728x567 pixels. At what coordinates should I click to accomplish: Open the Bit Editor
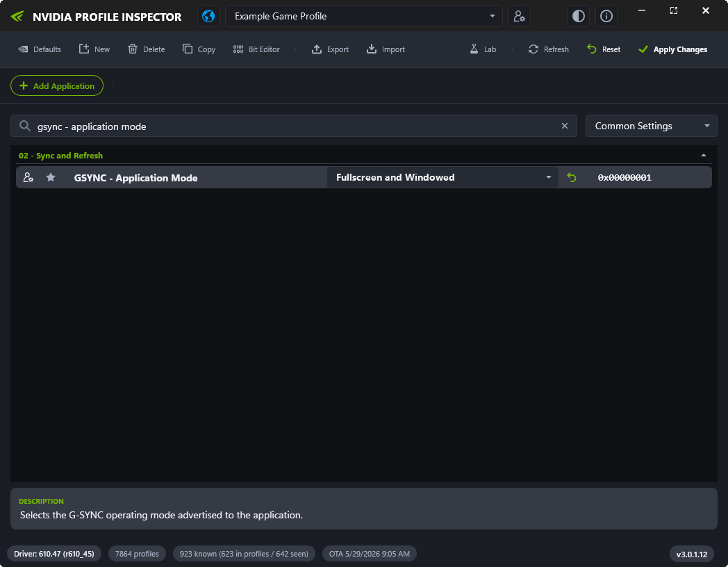click(x=256, y=49)
